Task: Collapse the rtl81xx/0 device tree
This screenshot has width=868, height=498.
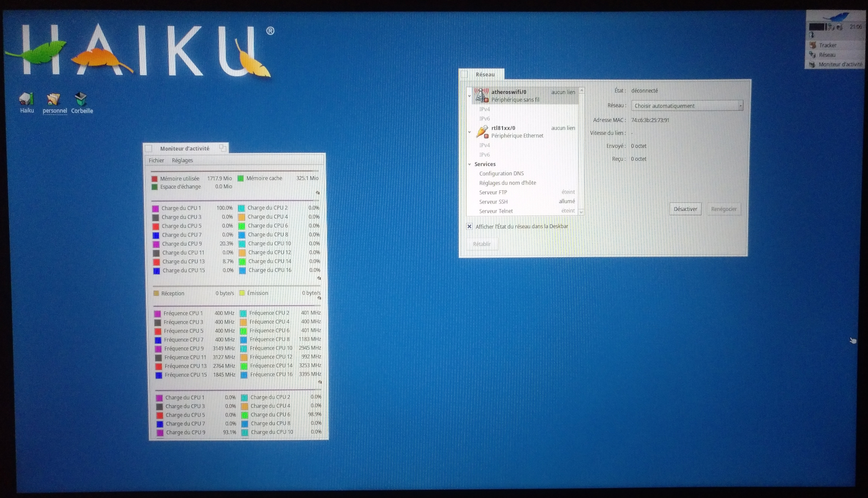Action: 470,132
